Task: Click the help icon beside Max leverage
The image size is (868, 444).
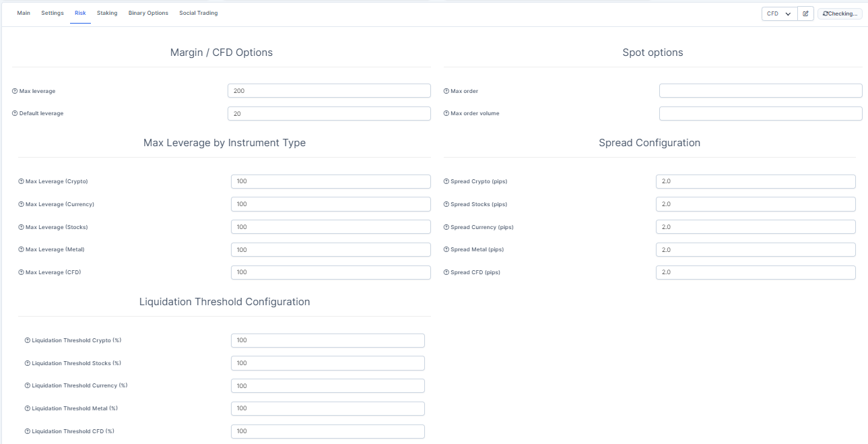Action: (15, 91)
